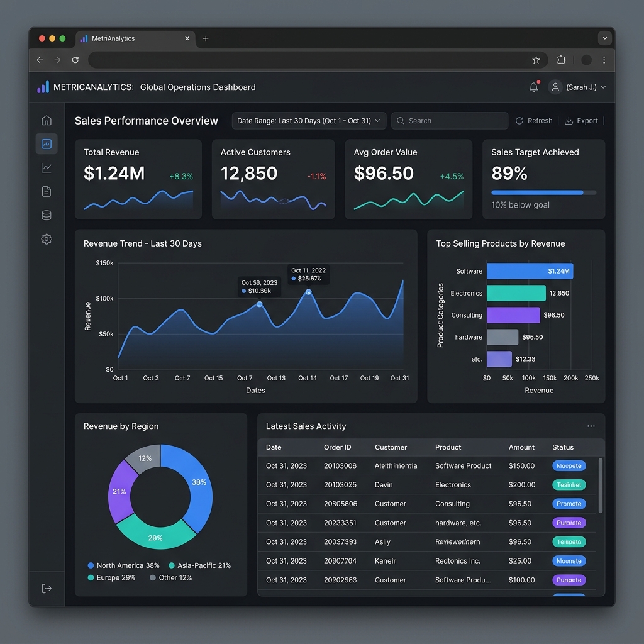
Task: Open the browser extensions puzzle icon
Action: click(561, 60)
